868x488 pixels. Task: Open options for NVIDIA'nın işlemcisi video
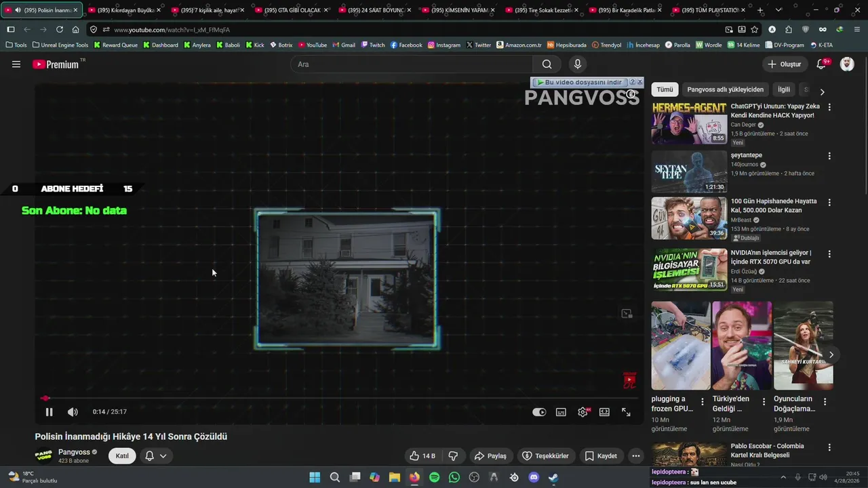tap(829, 254)
